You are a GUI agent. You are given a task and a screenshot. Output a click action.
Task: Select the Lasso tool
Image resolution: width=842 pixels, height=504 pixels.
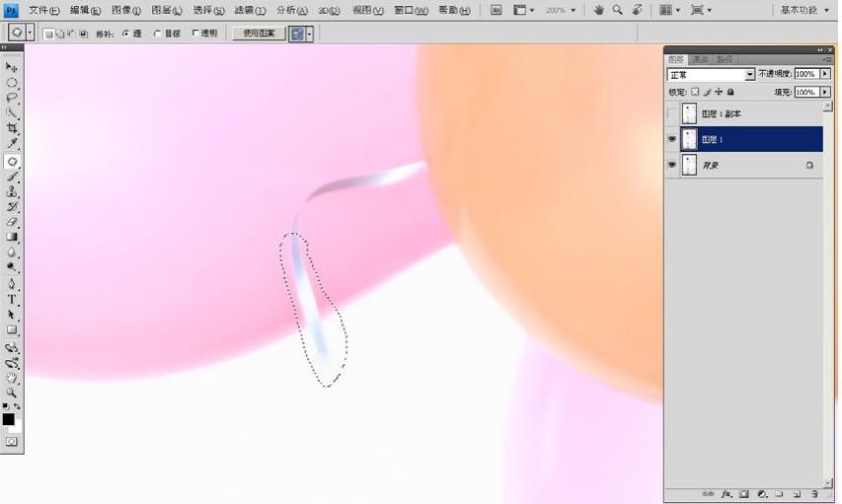tap(11, 99)
